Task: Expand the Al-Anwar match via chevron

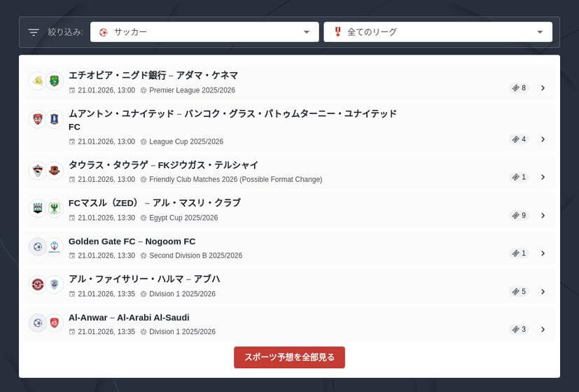Action: (x=543, y=329)
